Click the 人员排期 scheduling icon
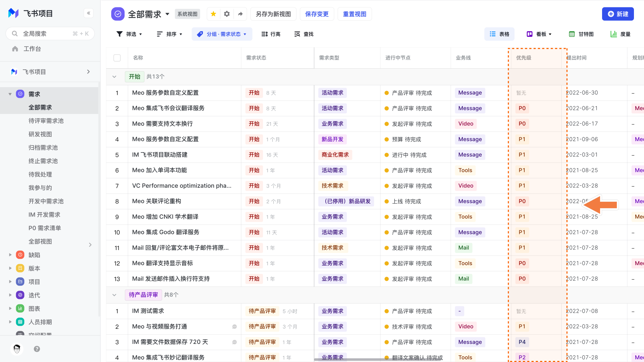 (20, 322)
